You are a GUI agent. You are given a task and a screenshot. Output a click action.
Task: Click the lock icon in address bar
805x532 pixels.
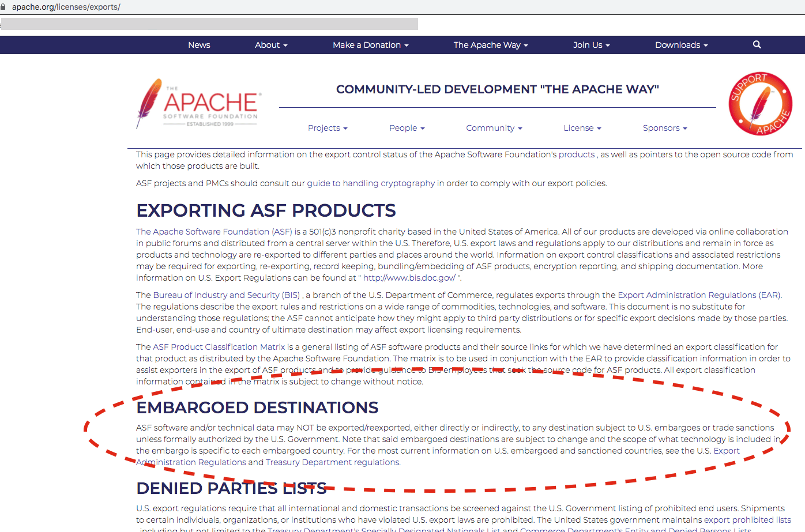tap(3, 7)
